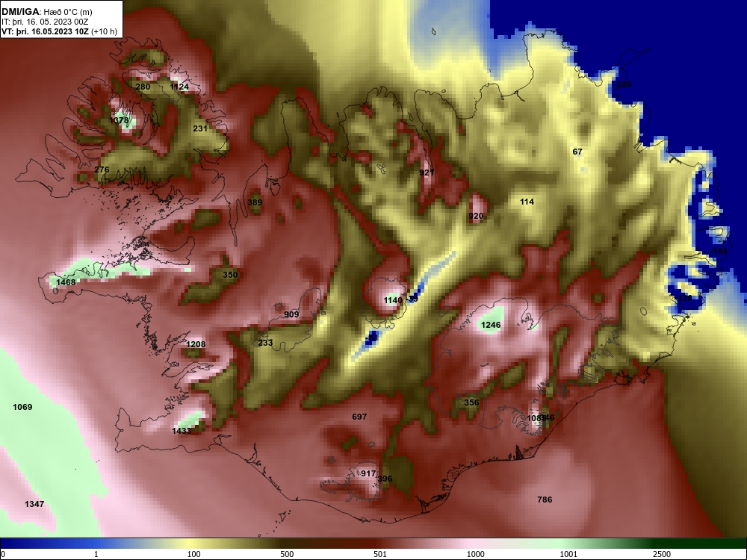Click the 114 map label
Image resolution: width=747 pixels, height=560 pixels.
527,202
